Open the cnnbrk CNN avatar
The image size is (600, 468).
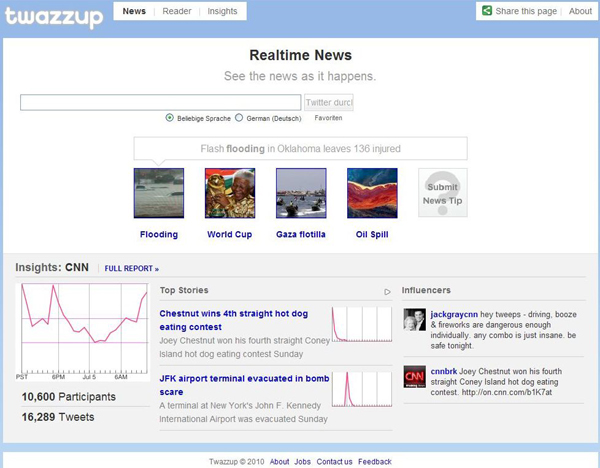[414, 377]
